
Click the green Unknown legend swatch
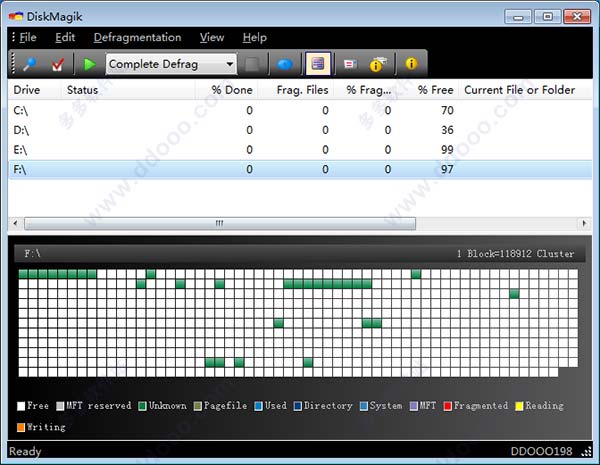pos(142,406)
